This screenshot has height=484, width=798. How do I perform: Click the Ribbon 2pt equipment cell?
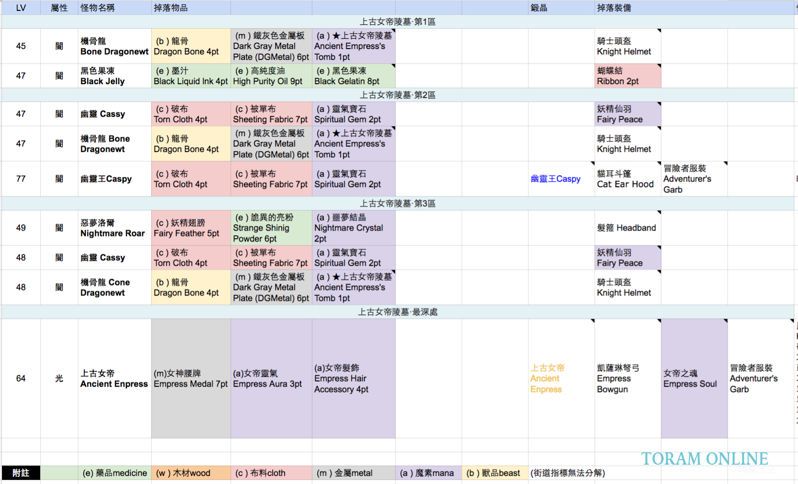tap(628, 76)
